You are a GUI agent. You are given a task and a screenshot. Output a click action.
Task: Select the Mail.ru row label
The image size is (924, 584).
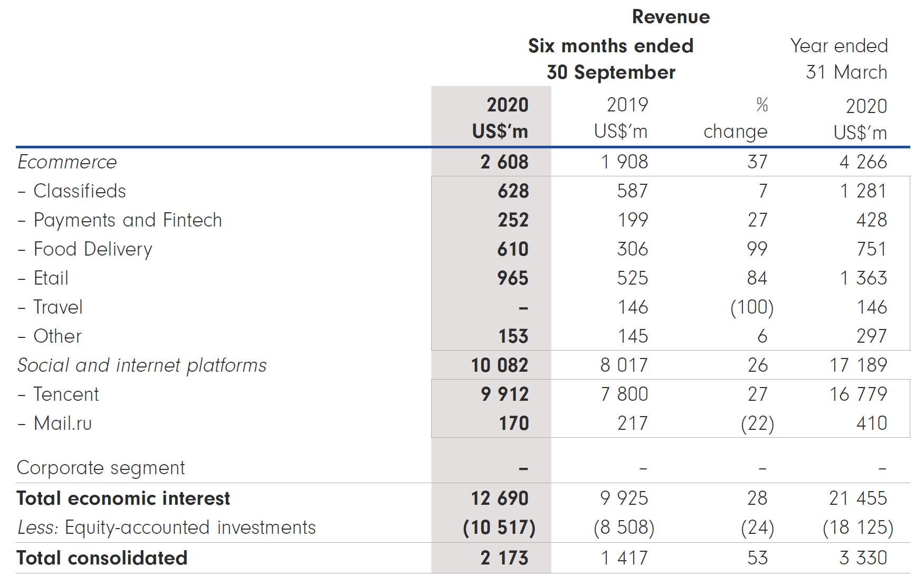click(62, 423)
